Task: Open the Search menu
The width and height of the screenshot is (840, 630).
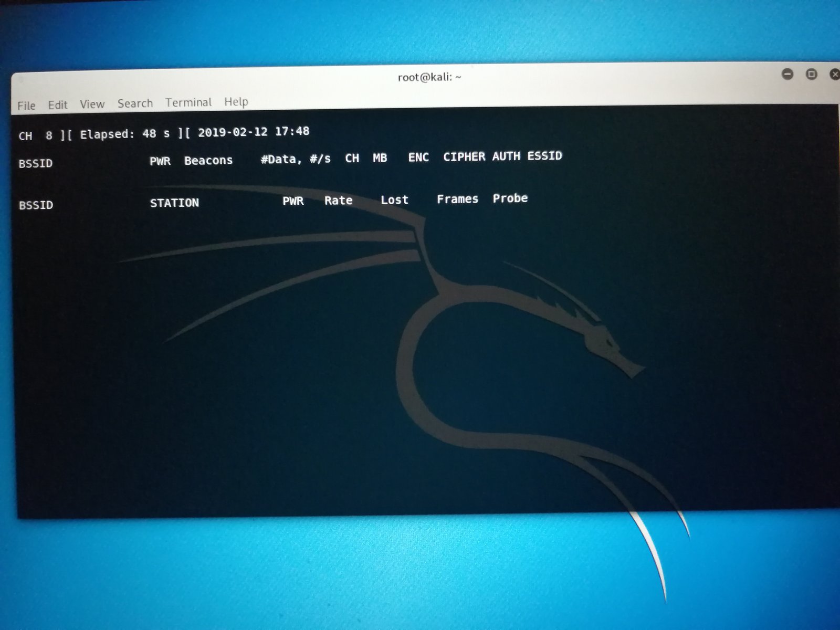Action: tap(135, 103)
